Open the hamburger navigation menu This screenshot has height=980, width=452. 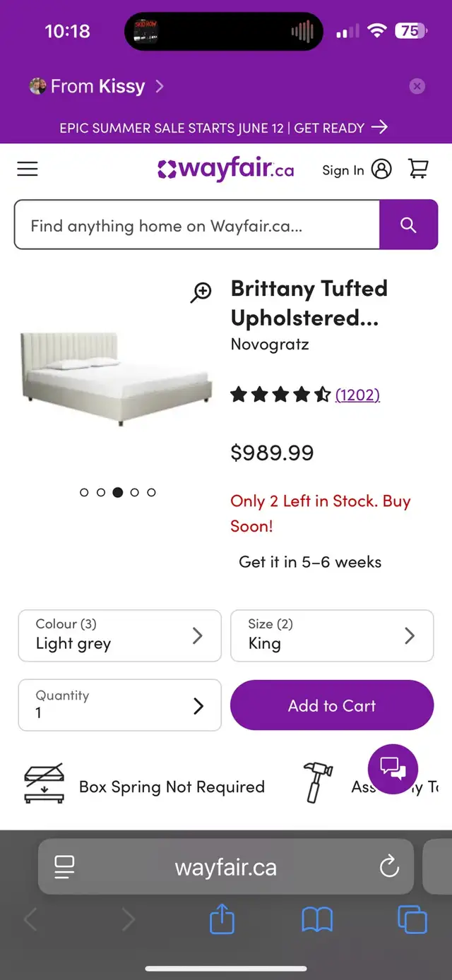pos(28,169)
